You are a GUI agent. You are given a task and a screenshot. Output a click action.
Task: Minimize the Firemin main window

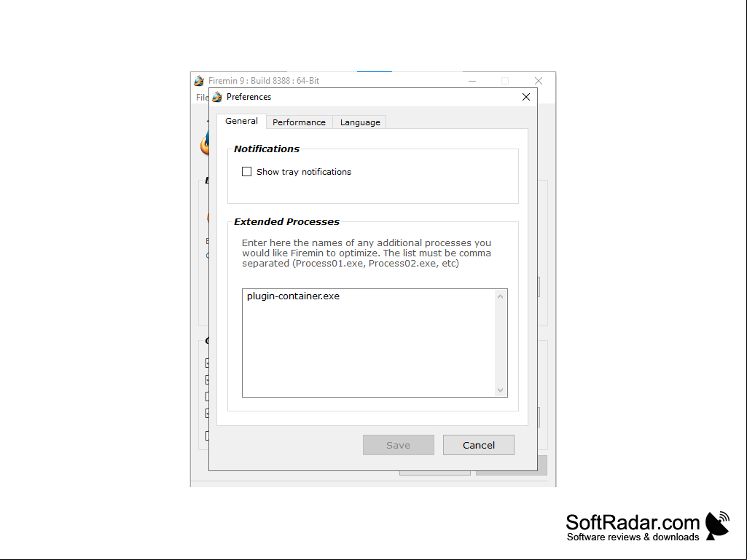point(472,81)
